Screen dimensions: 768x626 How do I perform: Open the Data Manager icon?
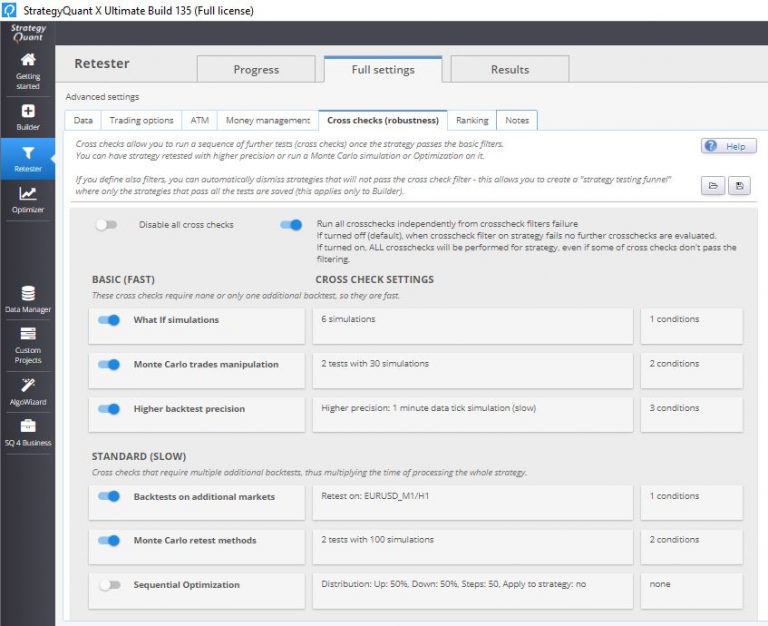28,299
